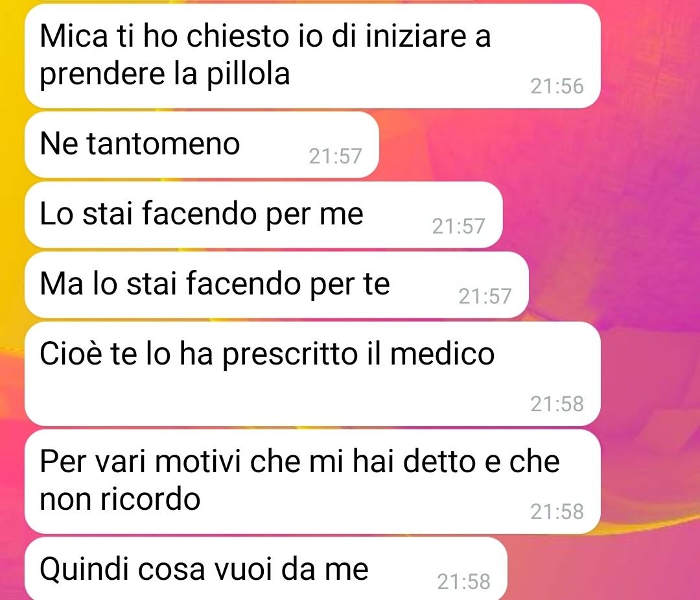Click the timestamp beside 'Lo stai facendo per me'
This screenshot has width=700, height=600.
pos(458,226)
